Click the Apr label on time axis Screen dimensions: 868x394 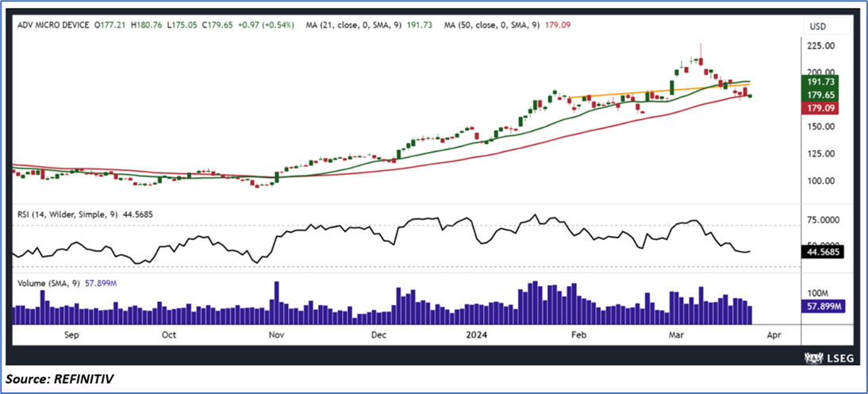pos(774,335)
